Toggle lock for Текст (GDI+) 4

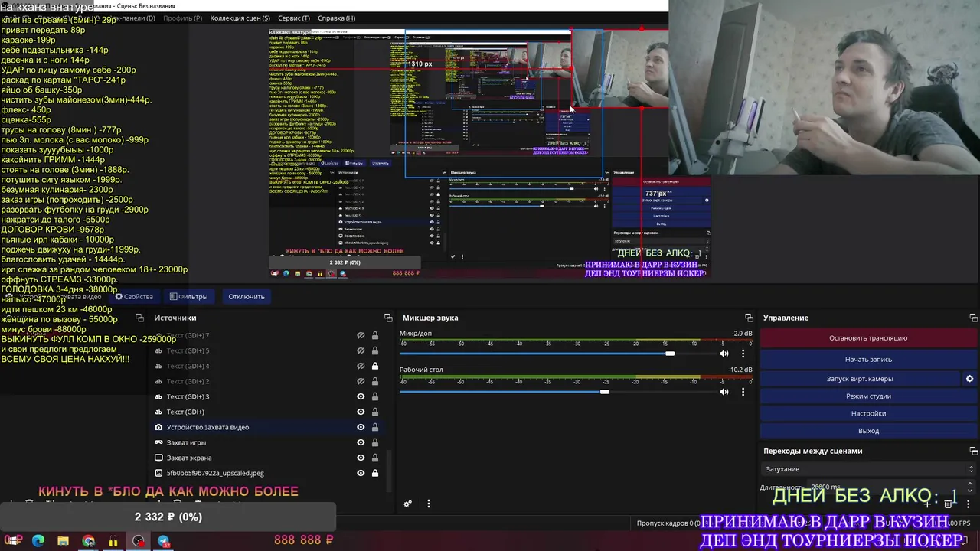[375, 366]
